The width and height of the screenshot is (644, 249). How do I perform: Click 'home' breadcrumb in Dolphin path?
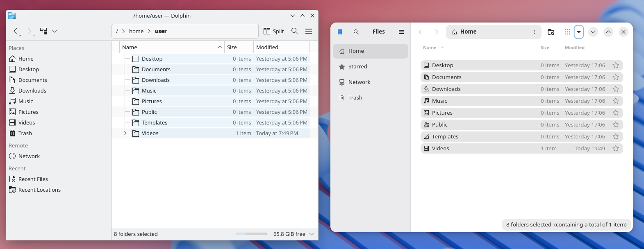(136, 31)
